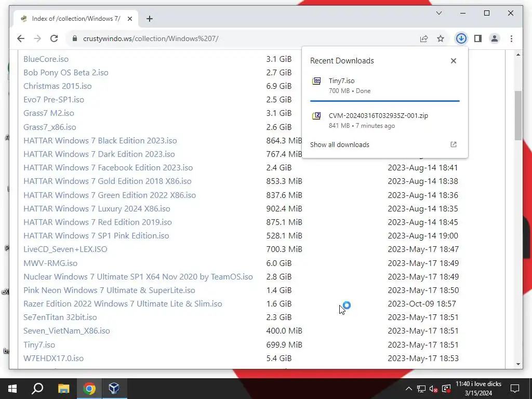The image size is (532, 399).
Task: Go back to the previous page
Action: 21,38
